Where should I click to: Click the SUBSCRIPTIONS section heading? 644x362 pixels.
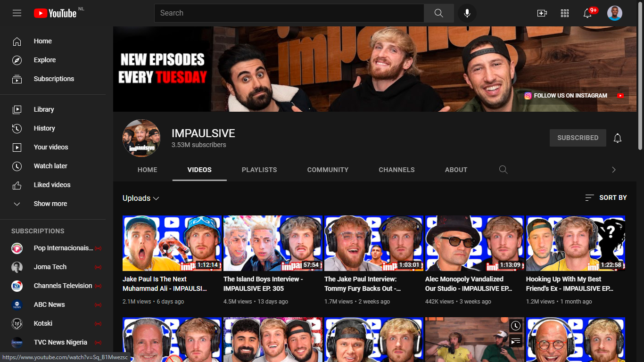[38, 231]
